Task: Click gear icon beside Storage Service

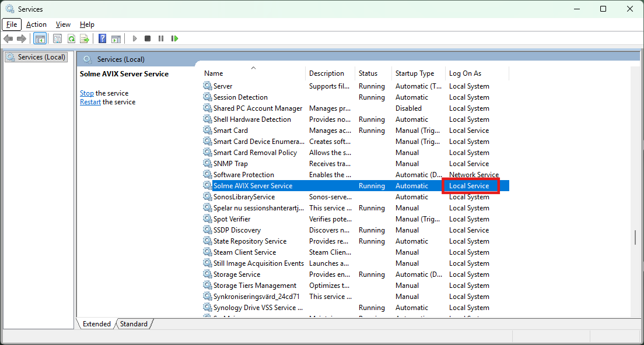Action: click(208, 274)
